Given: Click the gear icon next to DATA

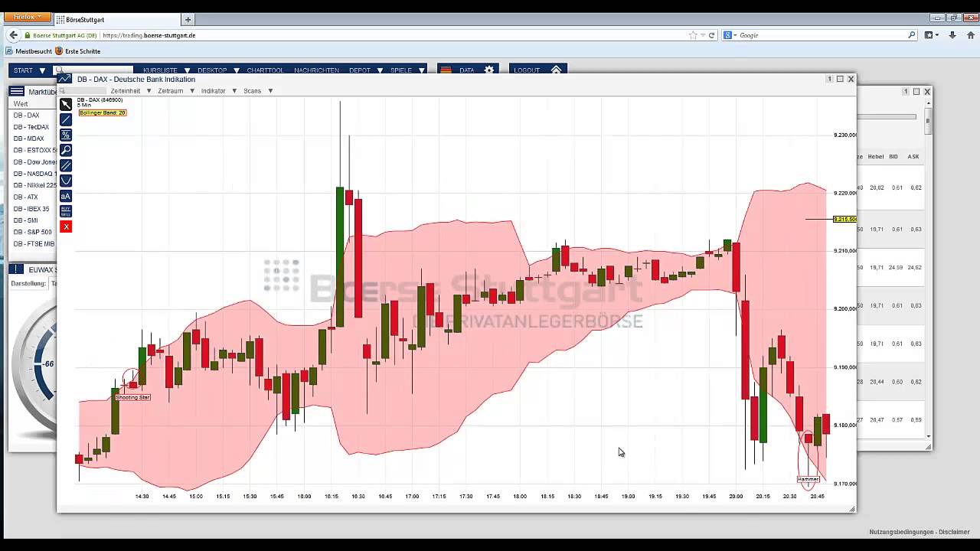Looking at the screenshot, I should pos(489,70).
